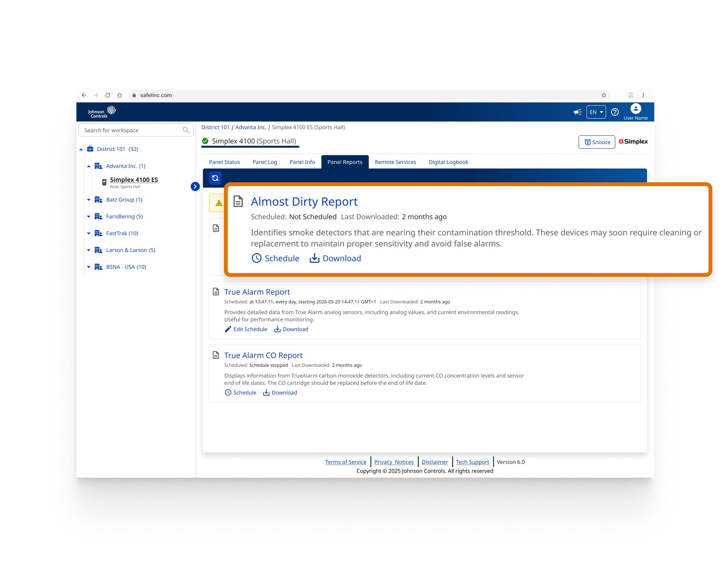
Task: Expand the Larson & Larson tree node
Action: coord(89,250)
